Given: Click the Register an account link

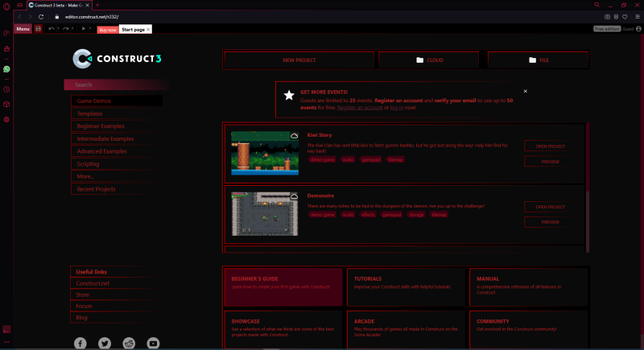Looking at the screenshot, I should tap(360, 108).
